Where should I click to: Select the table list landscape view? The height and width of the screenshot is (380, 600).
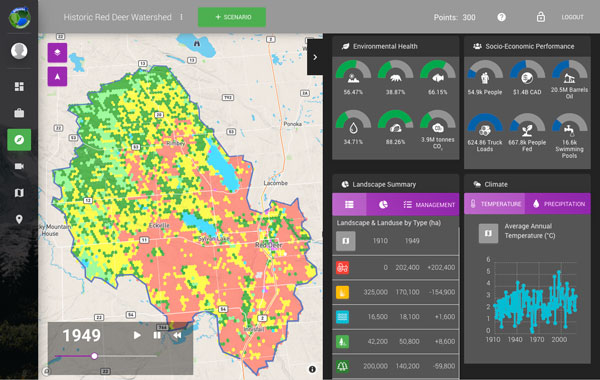click(x=349, y=205)
